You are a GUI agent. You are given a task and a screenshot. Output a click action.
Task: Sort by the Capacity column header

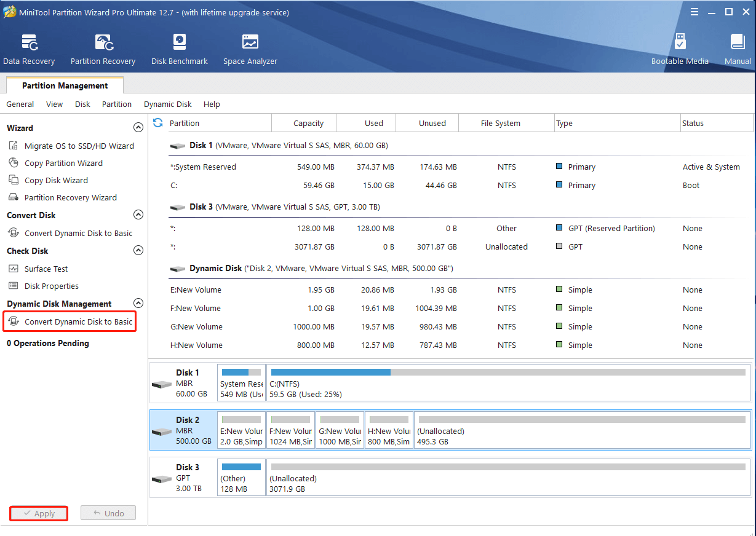tap(304, 123)
